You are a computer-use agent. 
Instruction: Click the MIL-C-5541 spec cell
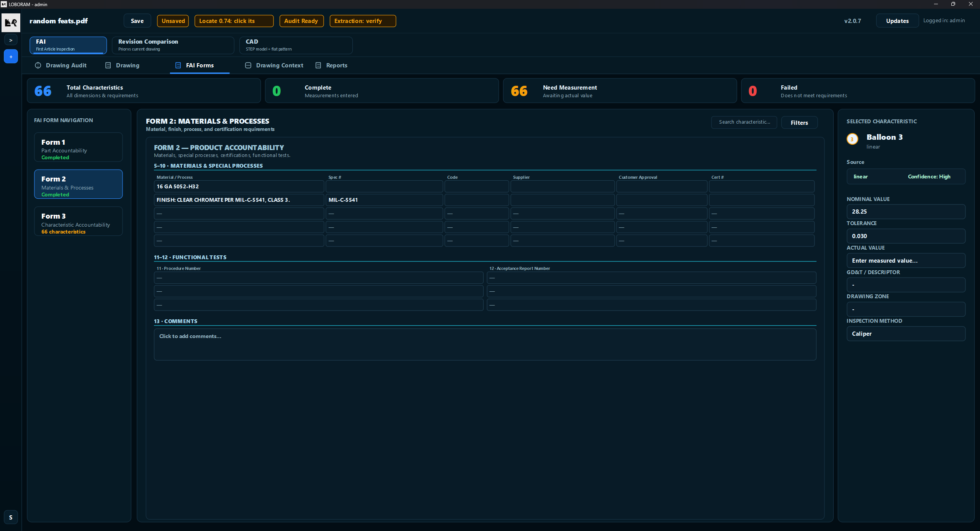[x=384, y=200]
